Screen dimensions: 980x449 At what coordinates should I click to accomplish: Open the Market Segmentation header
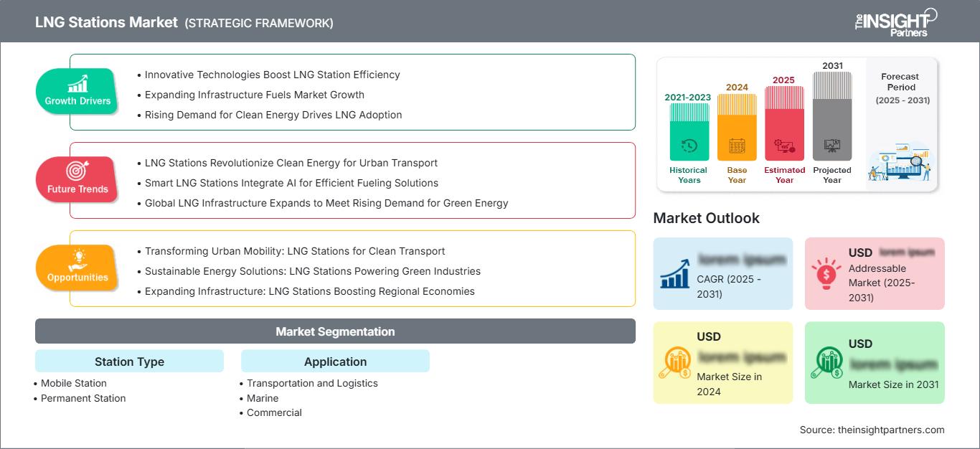pyautogui.click(x=335, y=331)
